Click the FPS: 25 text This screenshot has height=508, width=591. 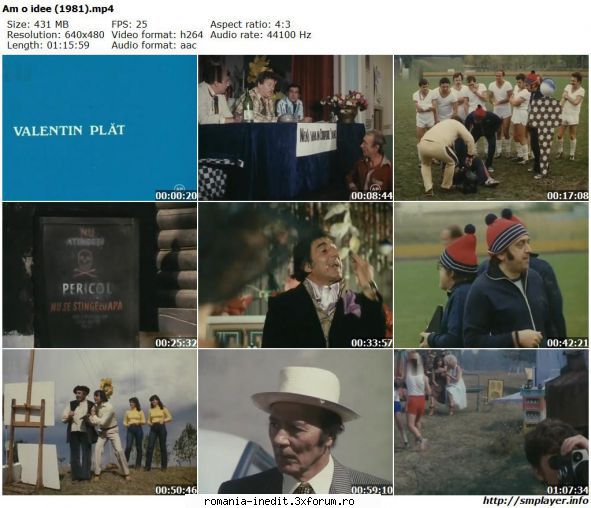coord(129,24)
